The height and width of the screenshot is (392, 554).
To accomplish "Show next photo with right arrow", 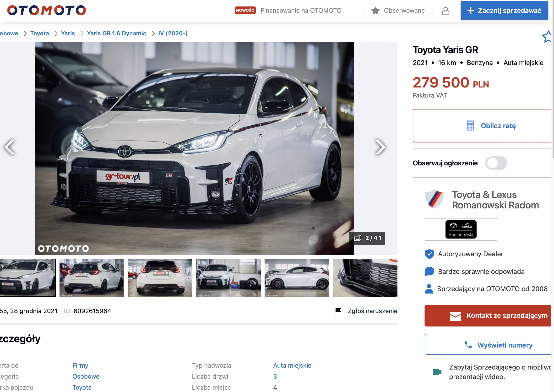I will [380, 147].
